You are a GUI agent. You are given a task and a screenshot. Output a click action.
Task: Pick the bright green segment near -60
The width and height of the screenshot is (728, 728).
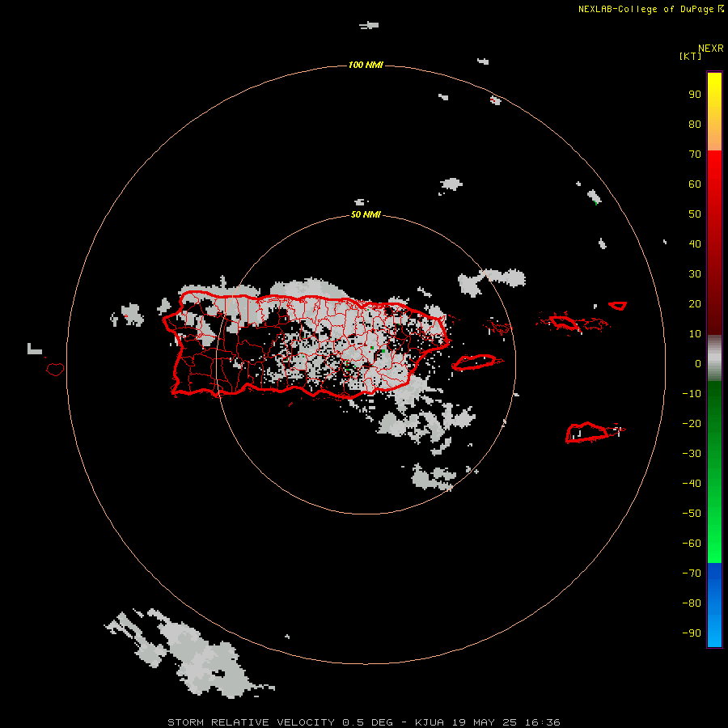(x=714, y=545)
